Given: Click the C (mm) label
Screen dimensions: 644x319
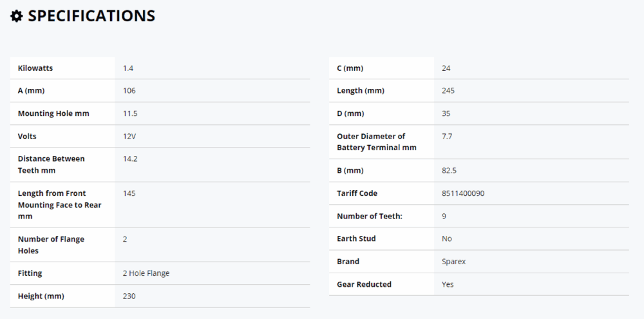Looking at the screenshot, I should [350, 68].
